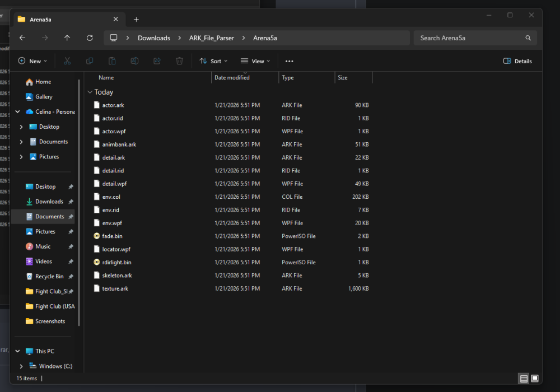The height and width of the screenshot is (392, 560).
Task: Select the locator.wpf file
Action: [116, 249]
